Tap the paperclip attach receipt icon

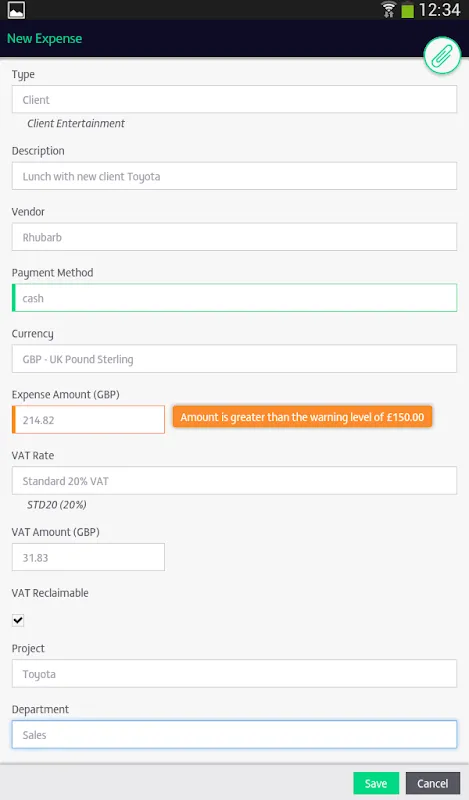point(442,55)
